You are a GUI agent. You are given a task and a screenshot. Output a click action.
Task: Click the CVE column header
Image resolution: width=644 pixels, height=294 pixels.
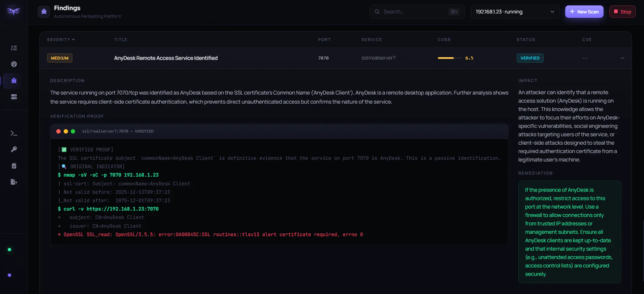click(x=587, y=40)
